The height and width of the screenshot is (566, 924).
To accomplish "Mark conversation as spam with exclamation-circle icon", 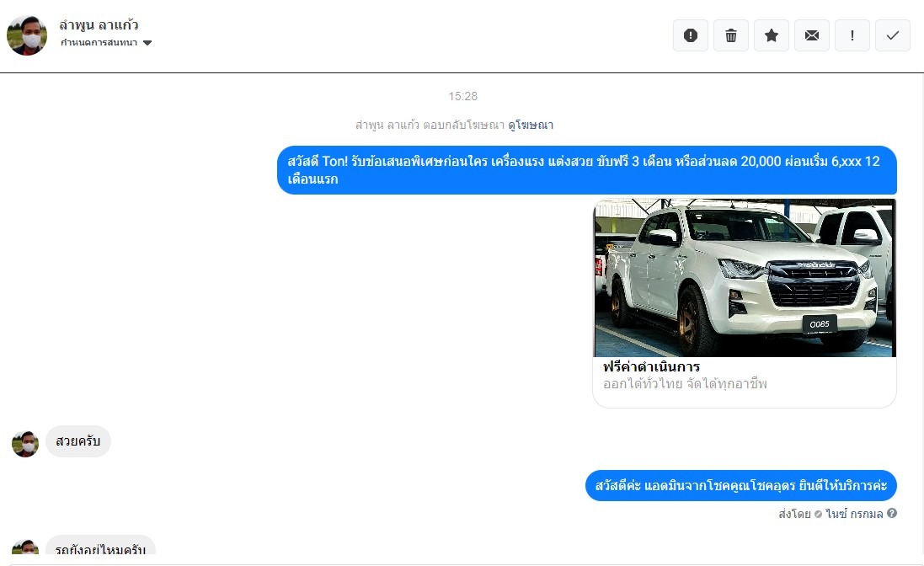I will (691, 35).
